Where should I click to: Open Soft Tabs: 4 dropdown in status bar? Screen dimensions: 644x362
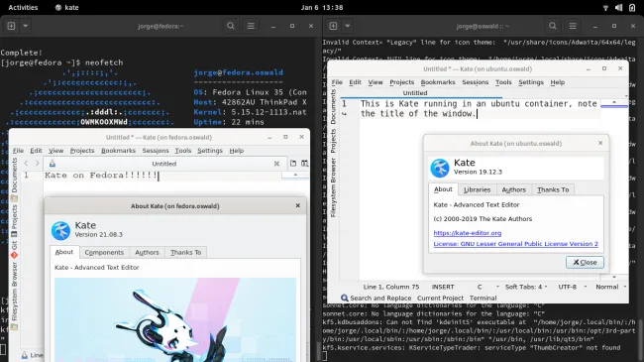click(526, 287)
